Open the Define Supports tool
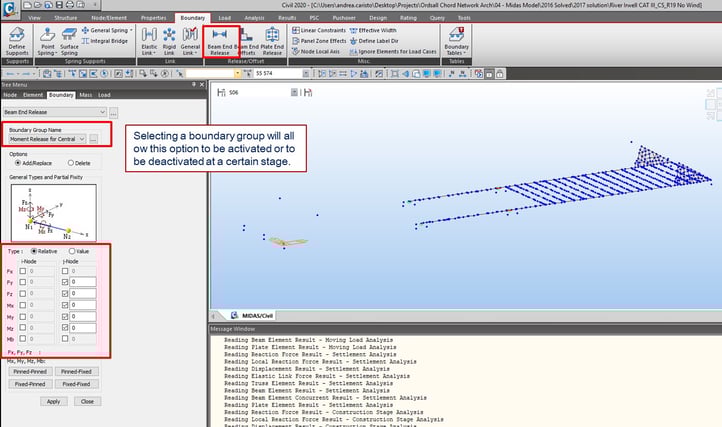722x427 pixels. pyautogui.click(x=17, y=41)
